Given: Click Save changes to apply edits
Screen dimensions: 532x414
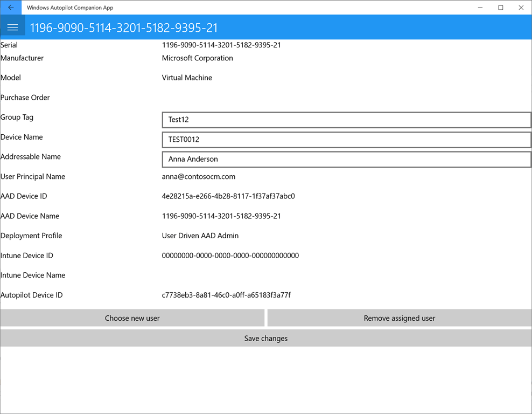Looking at the screenshot, I should click(x=265, y=338).
